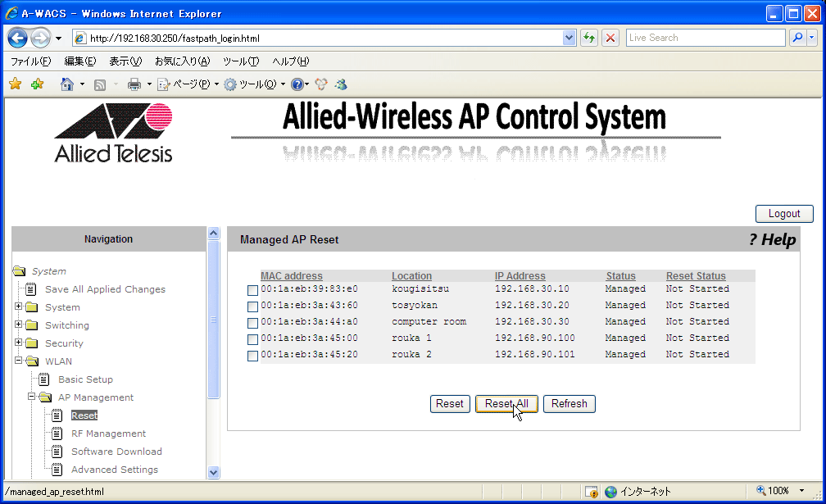Open the address bar URL dropdown
826x504 pixels.
(569, 38)
